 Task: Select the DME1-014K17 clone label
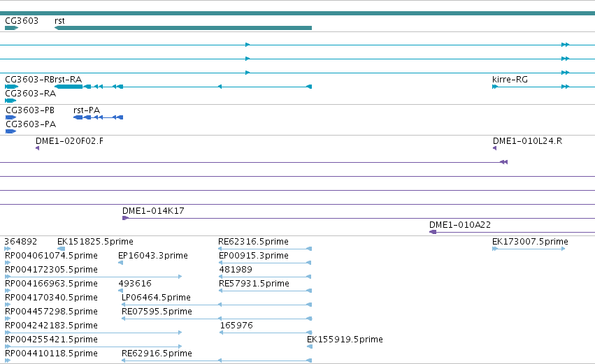(x=153, y=211)
